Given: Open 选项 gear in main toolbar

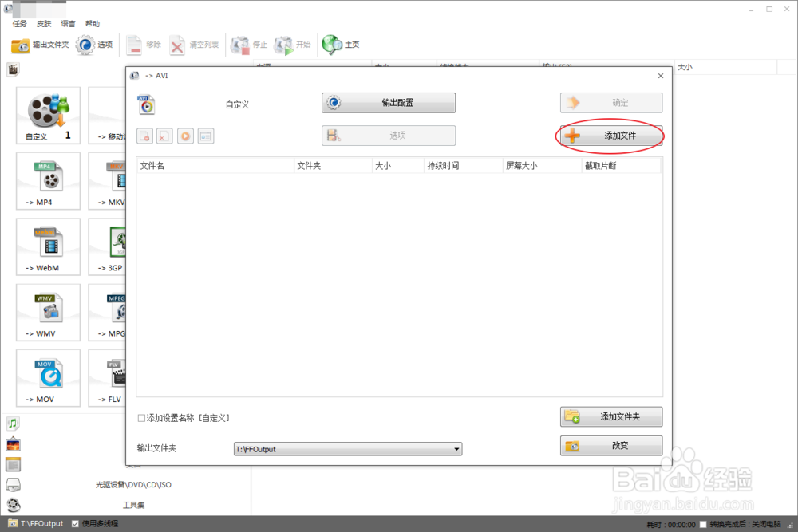Looking at the screenshot, I should click(x=85, y=45).
